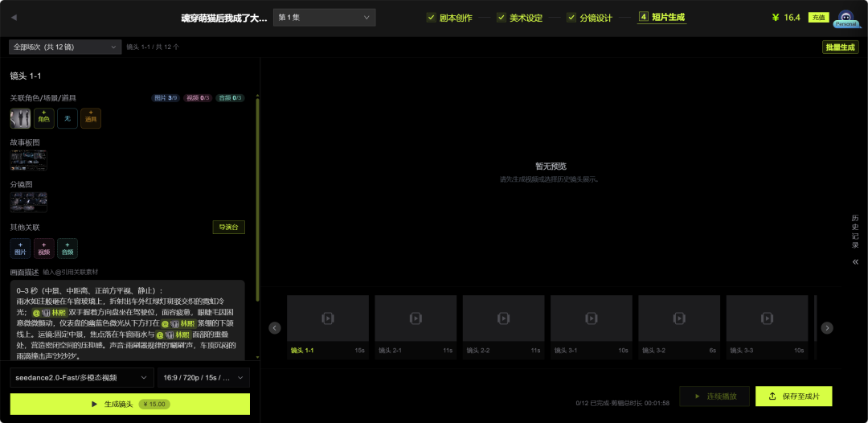Add a 视频 video under 其他关联
The image size is (868, 423).
pyautogui.click(x=44, y=248)
